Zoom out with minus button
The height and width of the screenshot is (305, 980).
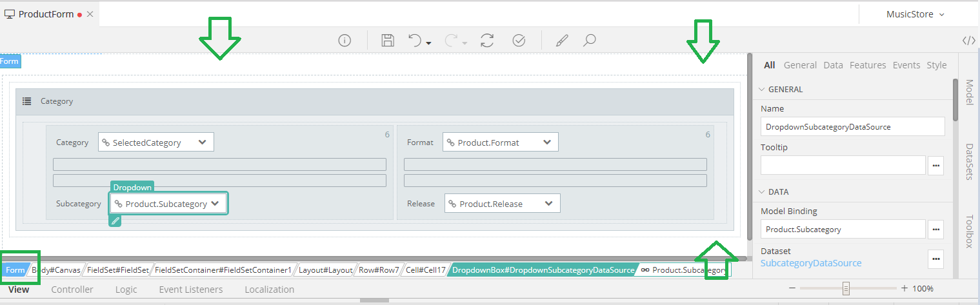(793, 288)
